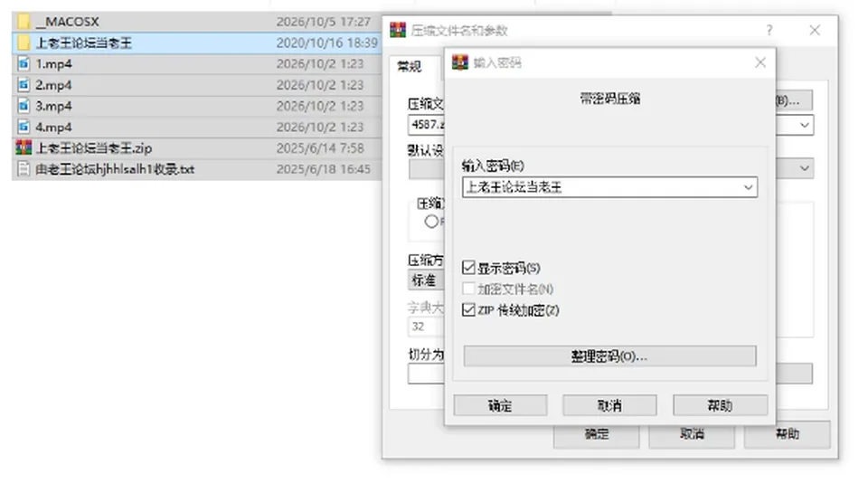Open the 标准 compression method dropdown

(x=426, y=280)
